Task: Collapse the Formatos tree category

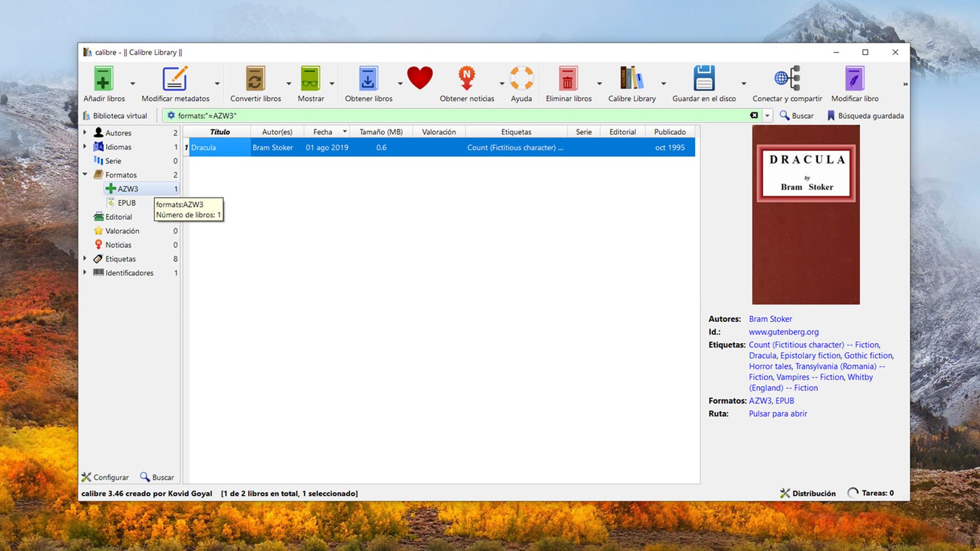Action: pos(85,174)
